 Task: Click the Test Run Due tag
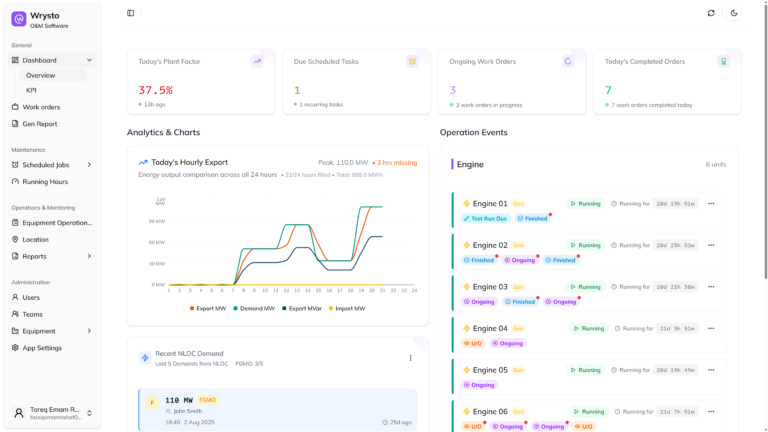tap(485, 218)
